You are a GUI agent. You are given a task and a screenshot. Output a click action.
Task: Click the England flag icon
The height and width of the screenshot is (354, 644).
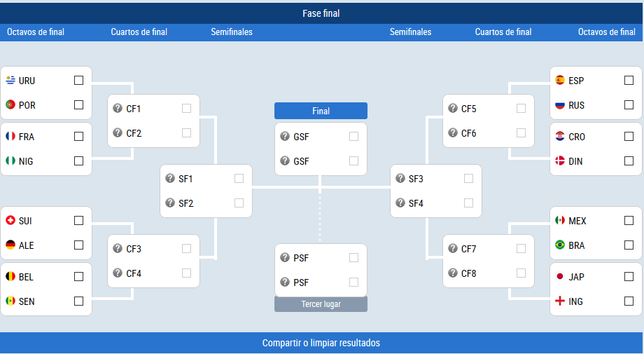(560, 301)
